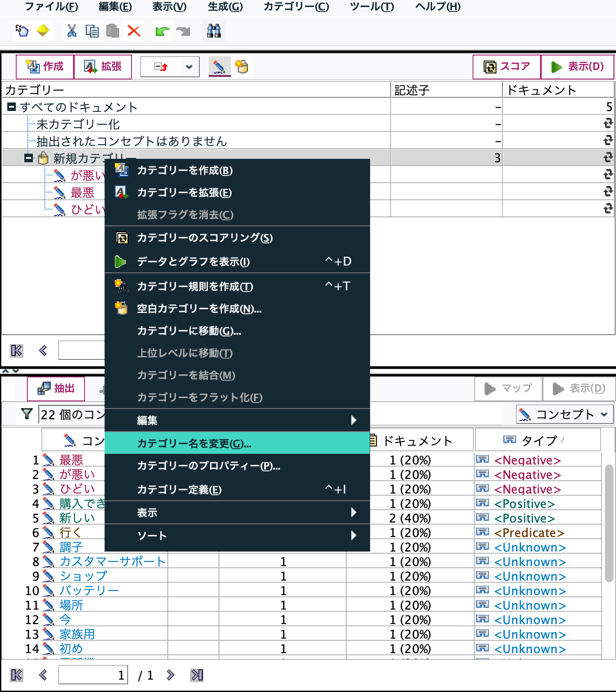616x692 pixels.
Task: Click previous-page icon in category pane pager
Action: 43,350
